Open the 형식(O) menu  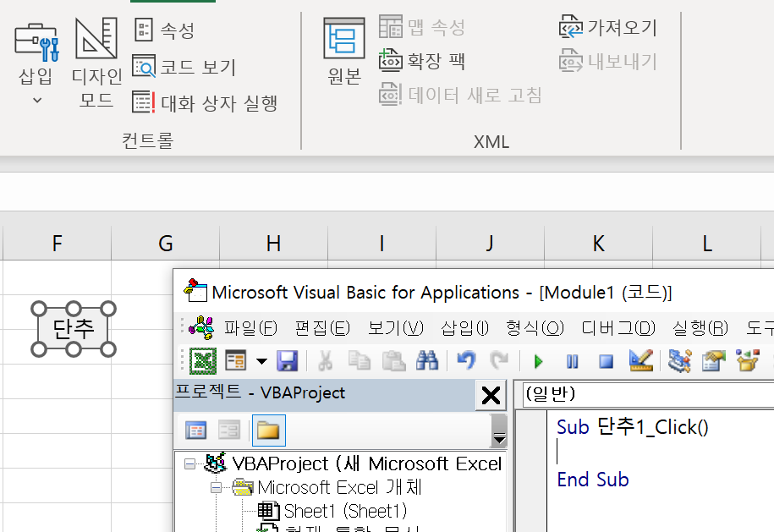(535, 327)
